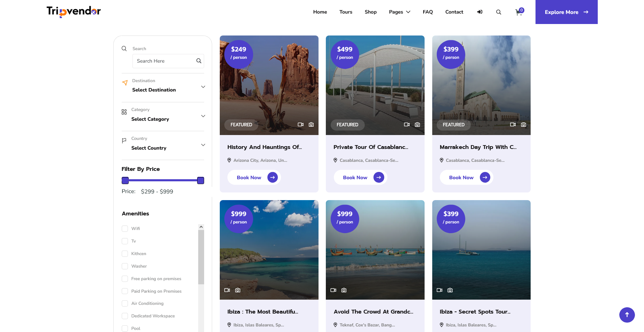Click the arrow circle beside Book Now for Private Tour Of Casablanca
This screenshot has width=644, height=332.
379,177
